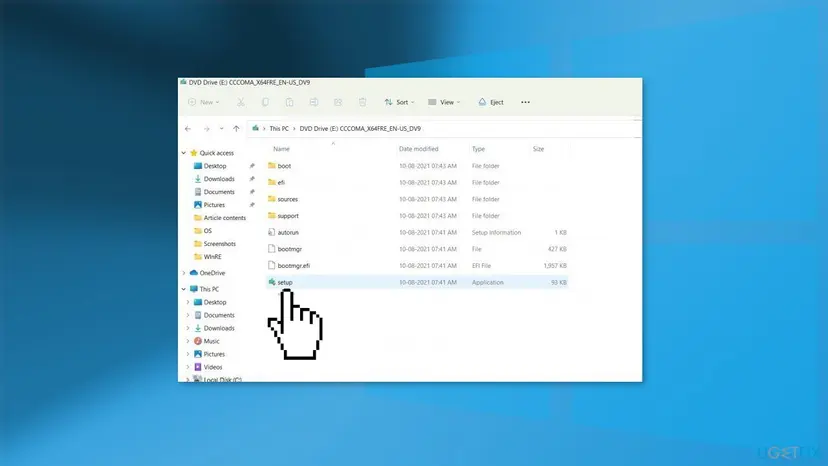Eject the DVD drive

point(491,102)
